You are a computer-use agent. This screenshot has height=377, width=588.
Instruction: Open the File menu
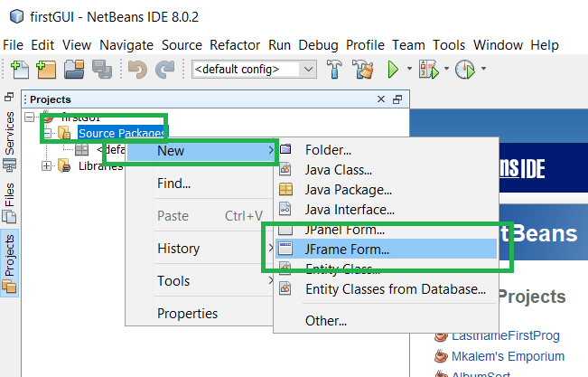pos(14,45)
